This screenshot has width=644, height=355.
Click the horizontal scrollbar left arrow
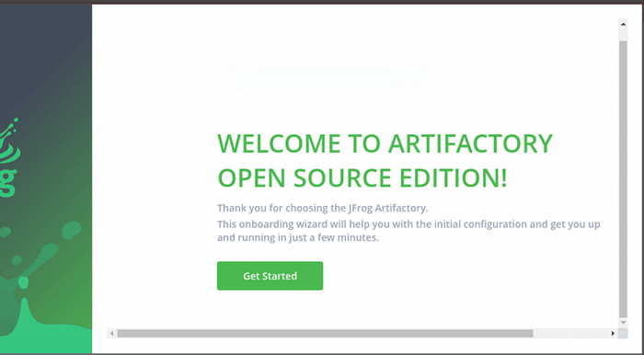click(x=111, y=333)
